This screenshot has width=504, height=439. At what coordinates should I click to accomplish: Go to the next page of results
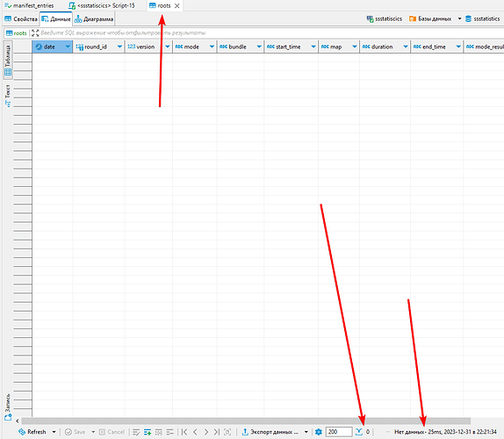tap(206, 432)
